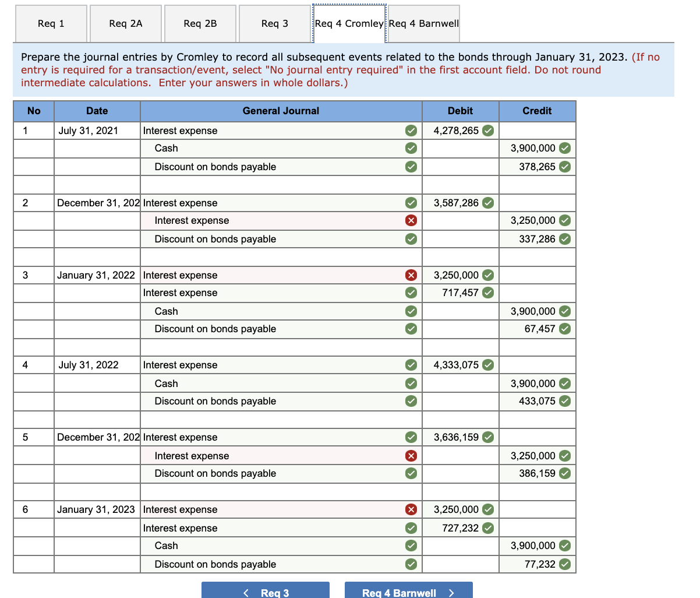Click the Date column header
This screenshot has width=700, height=598.
(97, 111)
